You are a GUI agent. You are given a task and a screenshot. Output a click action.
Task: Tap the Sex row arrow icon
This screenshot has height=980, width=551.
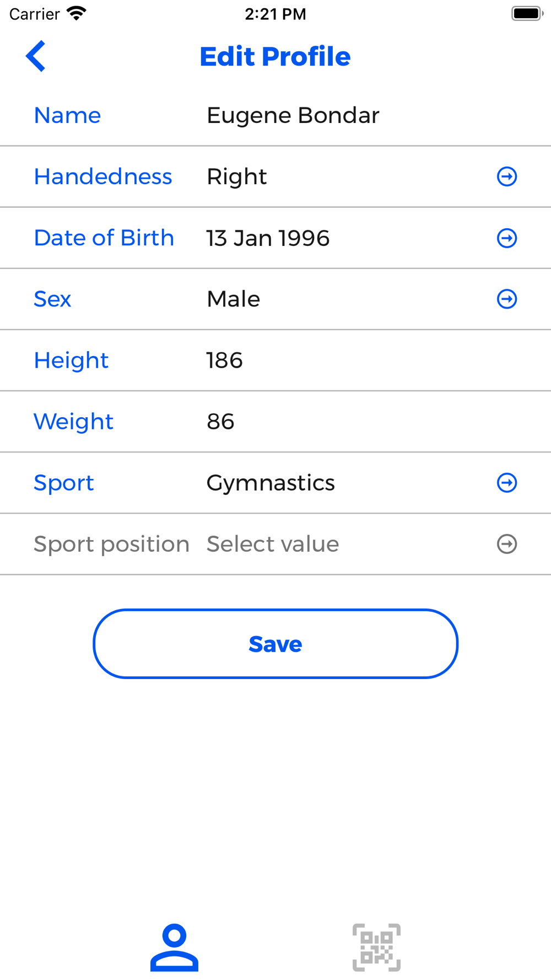click(507, 299)
